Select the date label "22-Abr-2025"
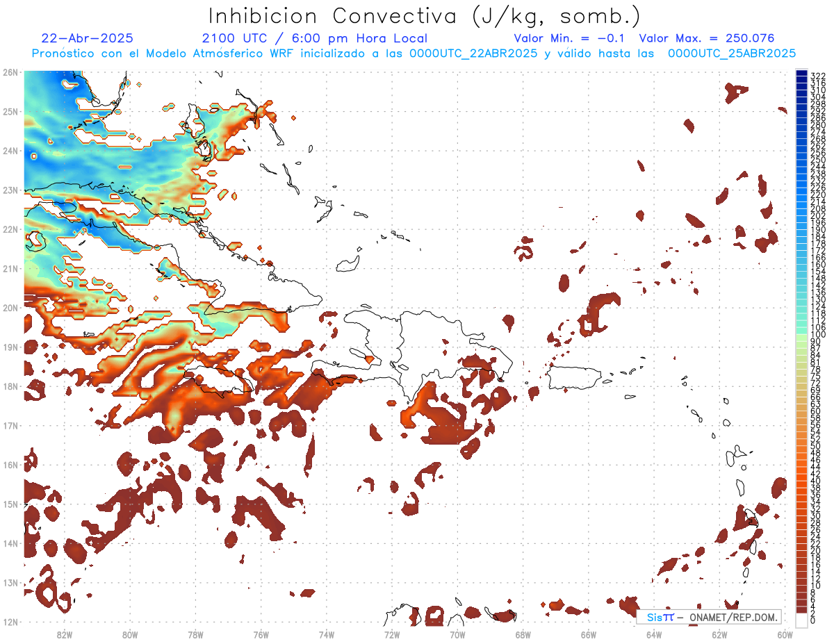 tap(87, 38)
